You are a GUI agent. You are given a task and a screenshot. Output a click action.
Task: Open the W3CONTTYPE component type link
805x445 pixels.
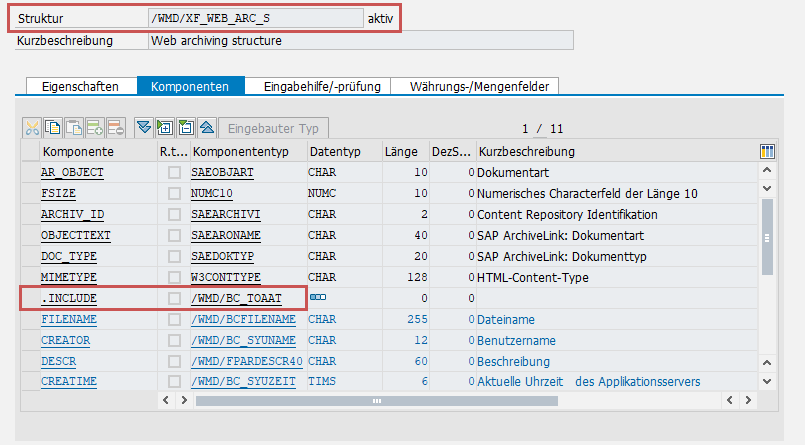[226, 277]
